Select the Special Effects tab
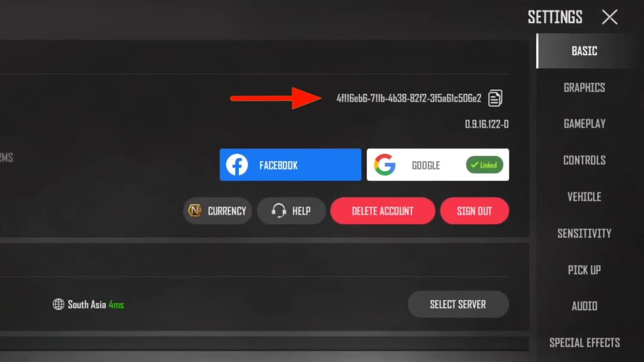This screenshot has width=644, height=362. click(584, 343)
